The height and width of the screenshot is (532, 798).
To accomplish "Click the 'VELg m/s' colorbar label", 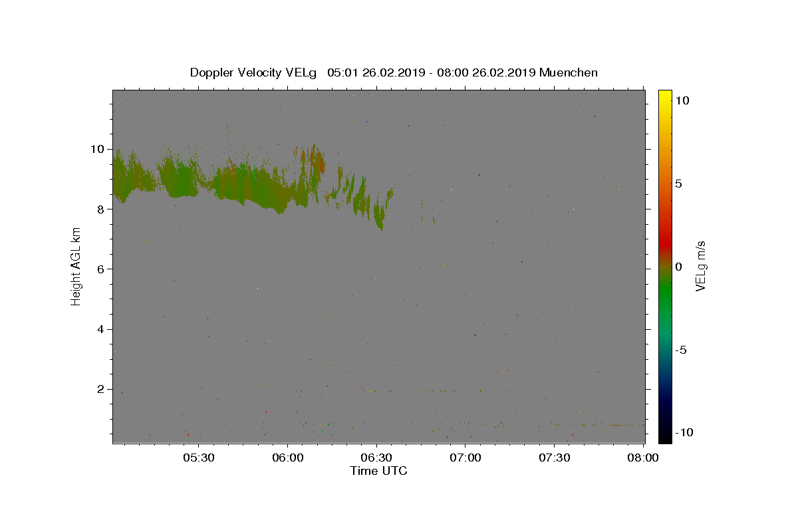I will [x=700, y=266].
